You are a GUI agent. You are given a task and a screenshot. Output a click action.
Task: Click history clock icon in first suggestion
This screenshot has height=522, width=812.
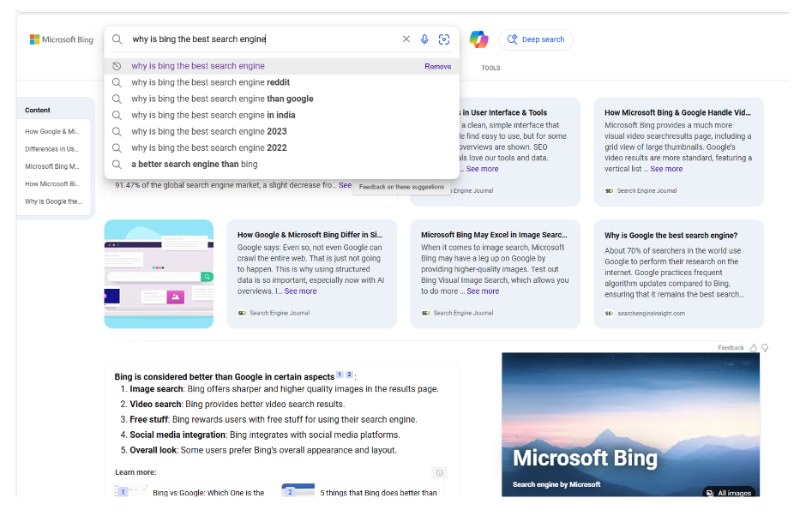pos(117,66)
